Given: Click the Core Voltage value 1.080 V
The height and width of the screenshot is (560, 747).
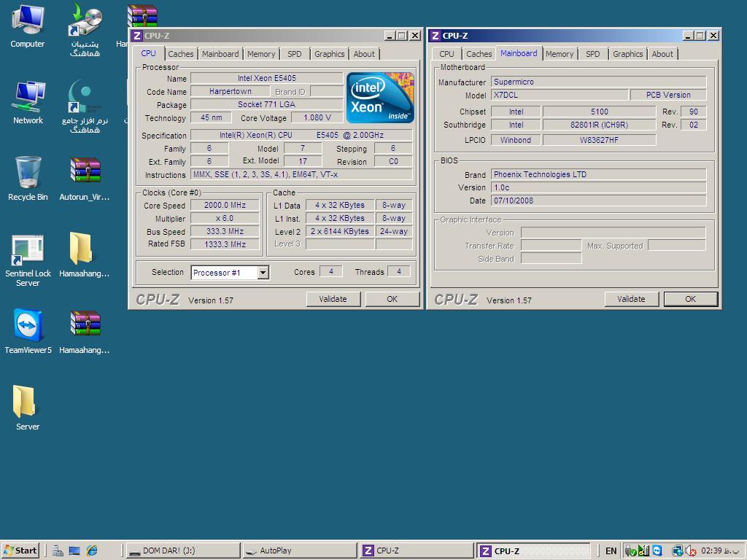Looking at the screenshot, I should 317,117.
